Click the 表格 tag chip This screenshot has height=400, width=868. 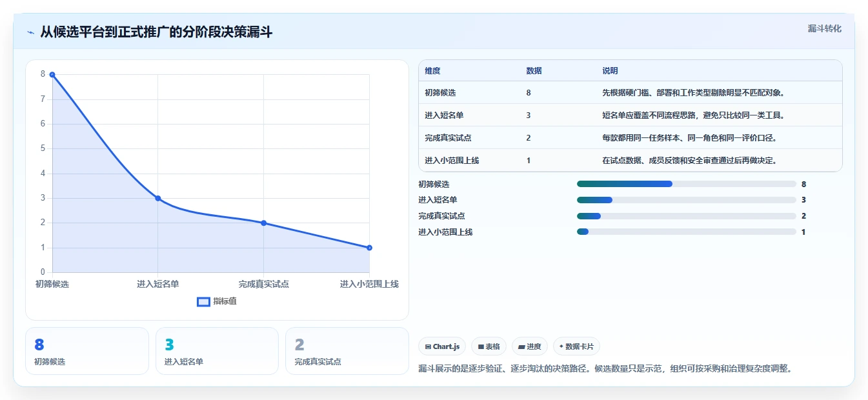coord(489,346)
